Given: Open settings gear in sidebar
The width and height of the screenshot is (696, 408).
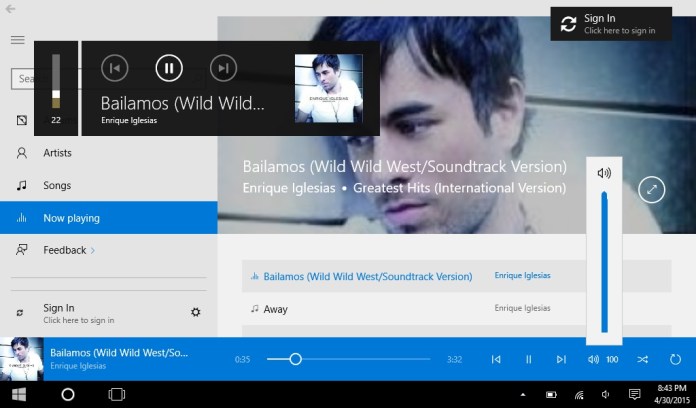Looking at the screenshot, I should click(195, 312).
